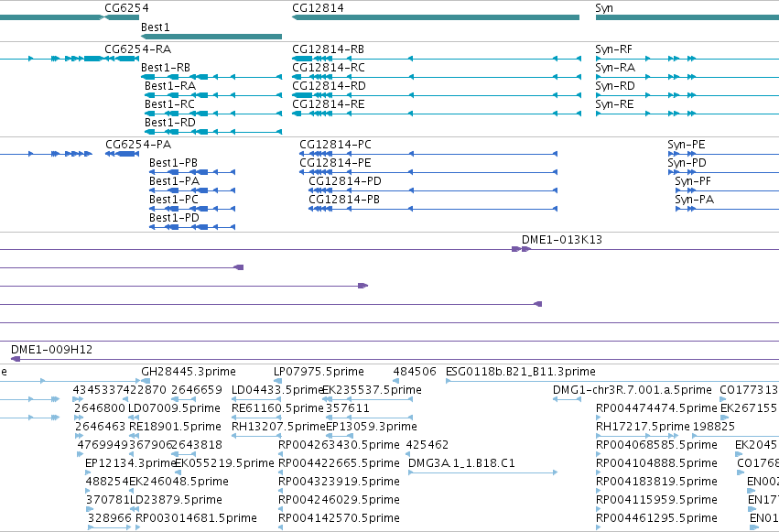Select the Best1 gene bar
Viewport: 779px width, 532px height.
coord(211,37)
